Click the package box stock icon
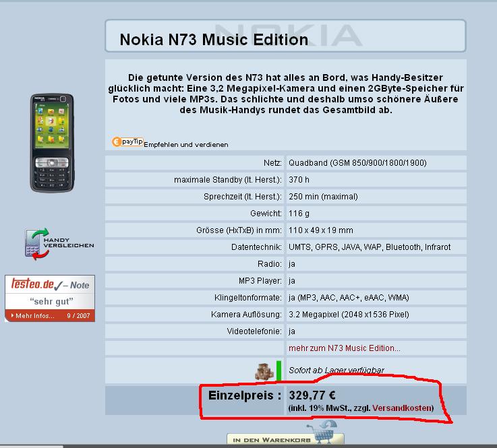Image resolution: width=497 pixels, height=448 pixels. click(x=264, y=371)
